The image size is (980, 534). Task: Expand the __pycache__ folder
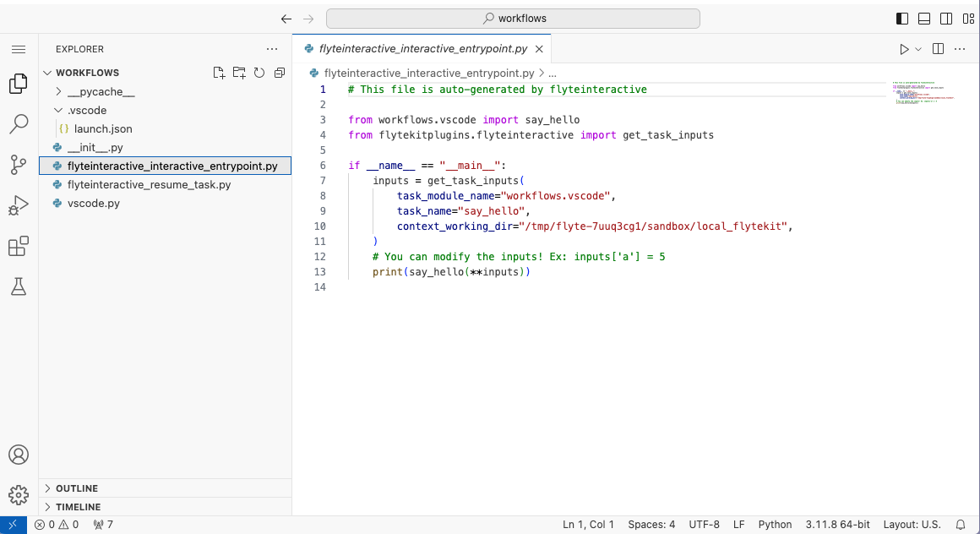pos(101,91)
